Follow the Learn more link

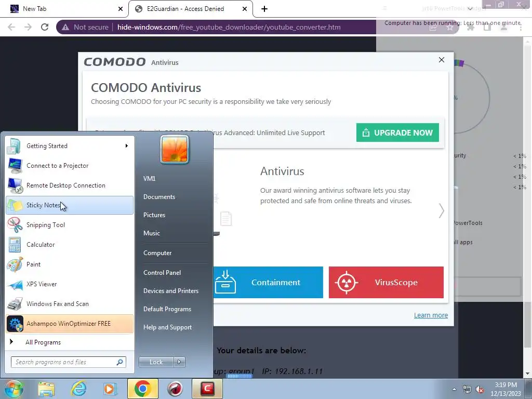pos(431,315)
